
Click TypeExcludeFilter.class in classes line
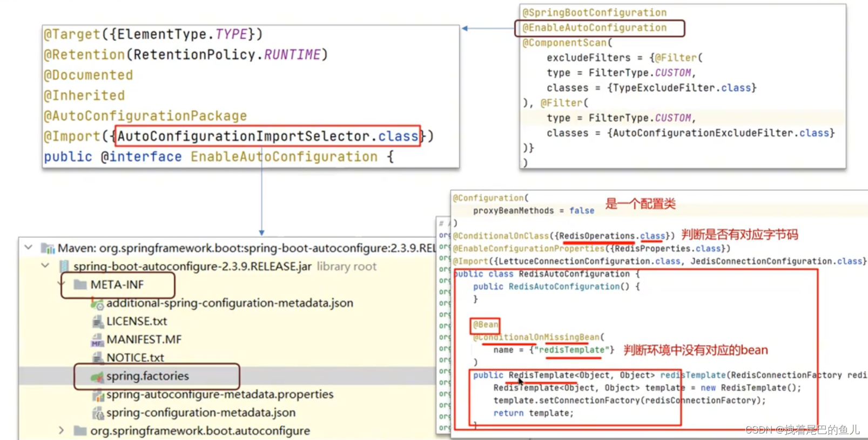682,88
